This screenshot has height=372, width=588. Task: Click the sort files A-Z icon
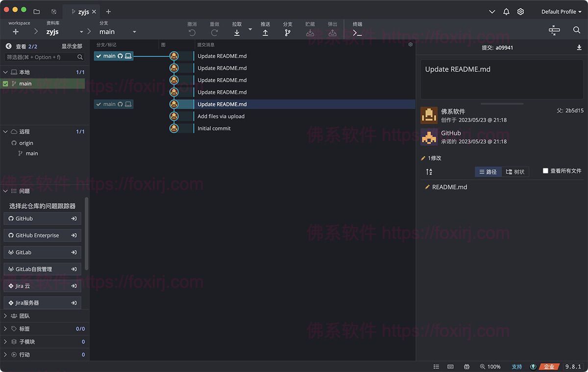[x=429, y=172]
